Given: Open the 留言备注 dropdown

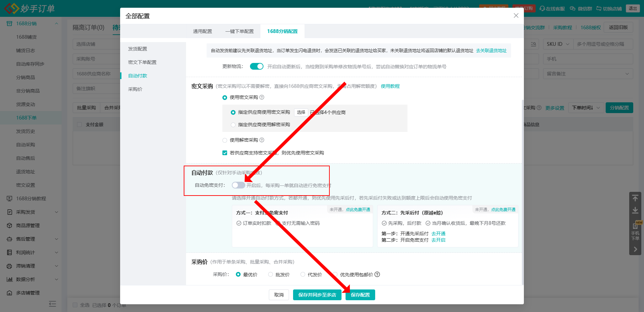Looking at the screenshot, I should (x=588, y=74).
